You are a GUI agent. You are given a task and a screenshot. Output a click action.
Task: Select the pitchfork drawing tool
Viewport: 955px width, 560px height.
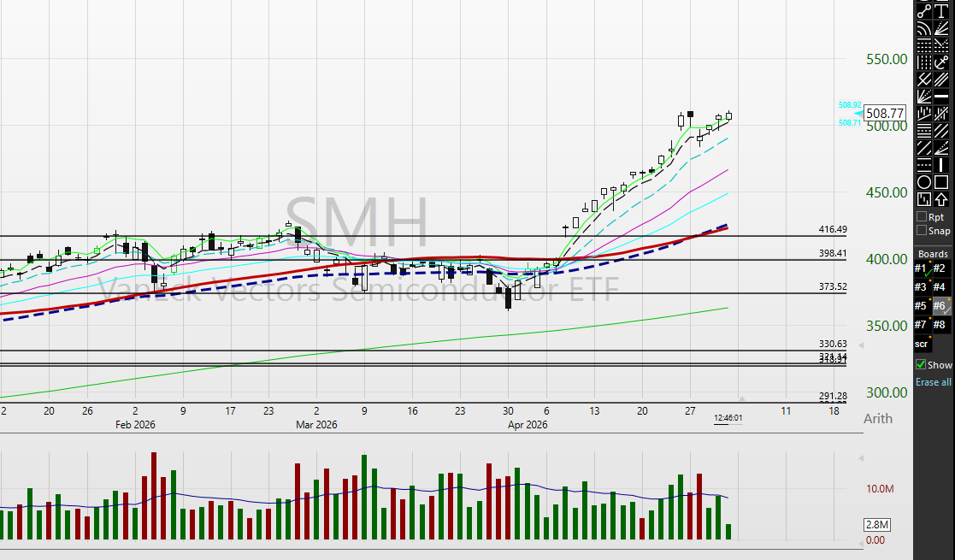pyautogui.click(x=924, y=80)
